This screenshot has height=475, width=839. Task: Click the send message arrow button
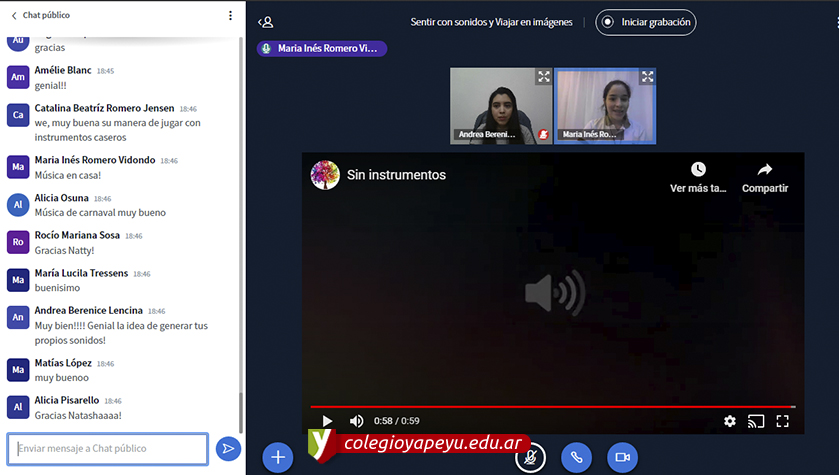click(x=228, y=449)
